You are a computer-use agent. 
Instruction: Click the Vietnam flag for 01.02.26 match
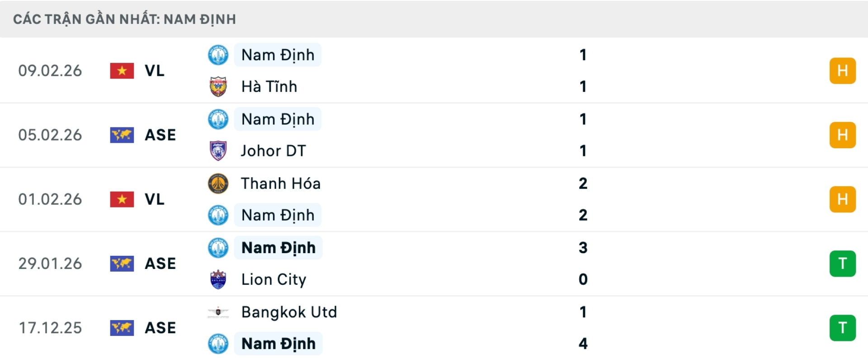click(x=122, y=199)
